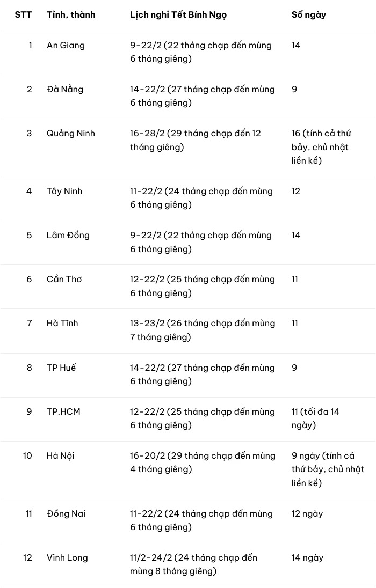
Task: Click the Hà Tĩnh province name
Action: [62, 323]
